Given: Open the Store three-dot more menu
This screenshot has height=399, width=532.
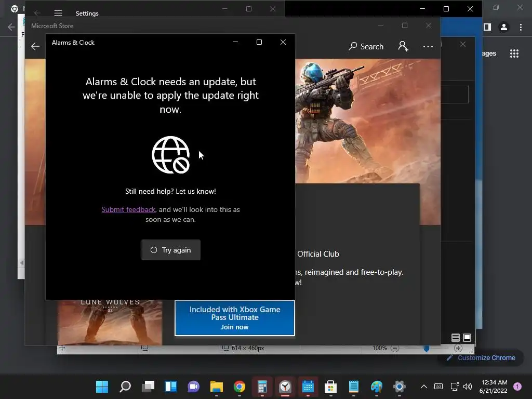Looking at the screenshot, I should (428, 46).
